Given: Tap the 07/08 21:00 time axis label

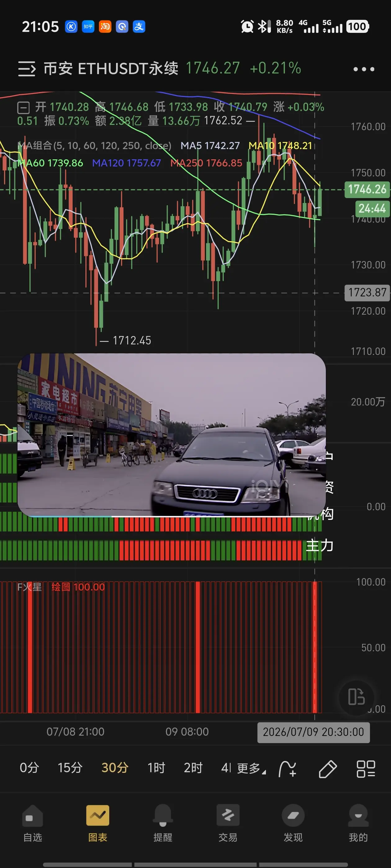Looking at the screenshot, I should (76, 732).
